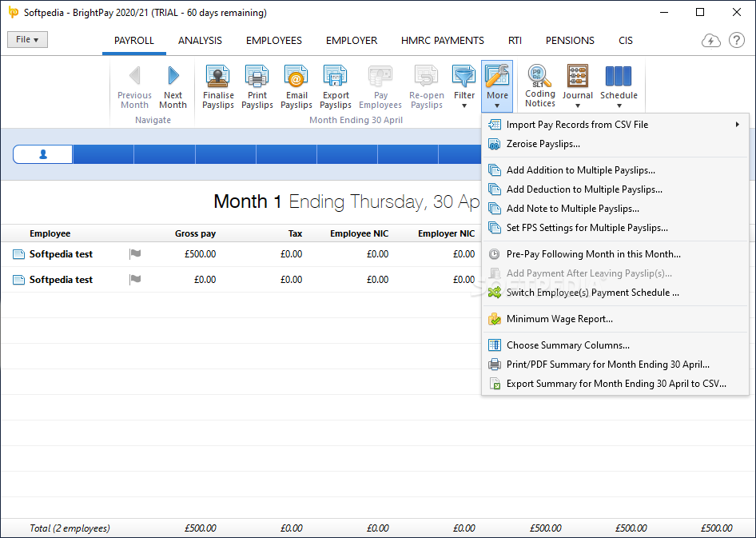Click the Tax column header
This screenshot has height=538, width=756.
click(295, 233)
